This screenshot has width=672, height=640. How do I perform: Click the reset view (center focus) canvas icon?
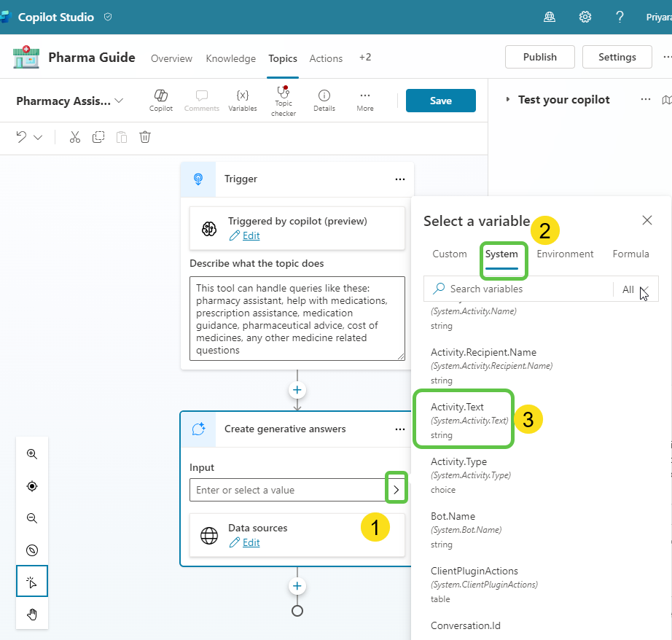click(31, 485)
